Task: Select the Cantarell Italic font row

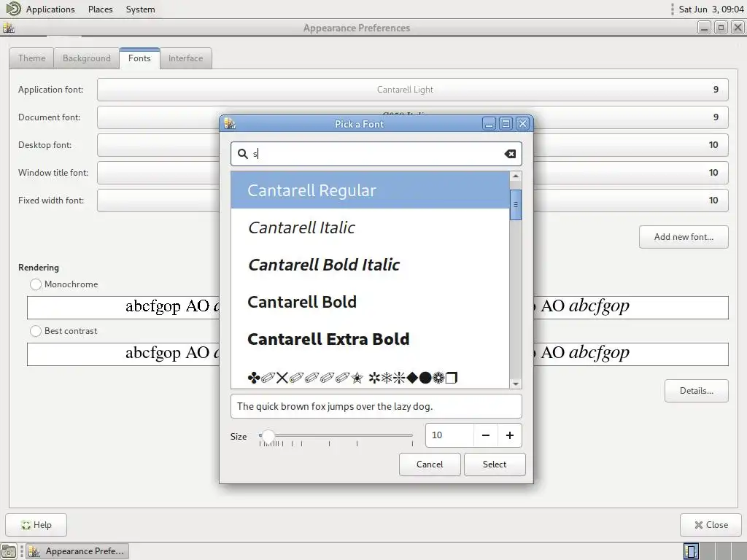Action: click(x=370, y=227)
